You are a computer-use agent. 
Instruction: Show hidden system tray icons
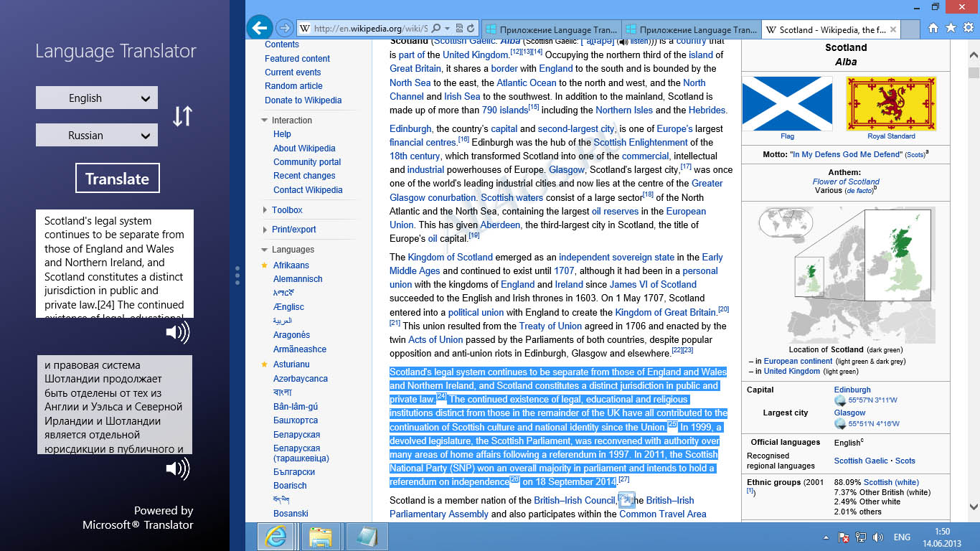[827, 537]
